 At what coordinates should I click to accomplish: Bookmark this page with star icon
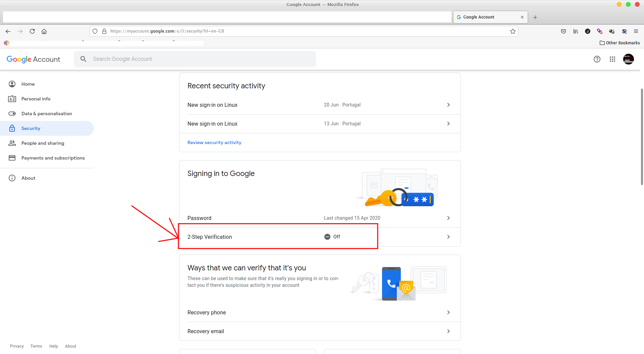[513, 31]
